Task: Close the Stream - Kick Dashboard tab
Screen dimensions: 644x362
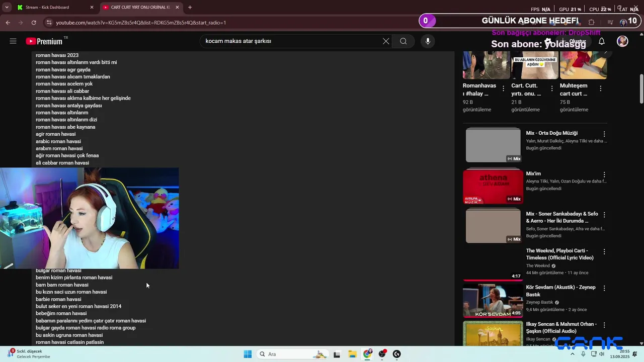Action: pos(92,8)
